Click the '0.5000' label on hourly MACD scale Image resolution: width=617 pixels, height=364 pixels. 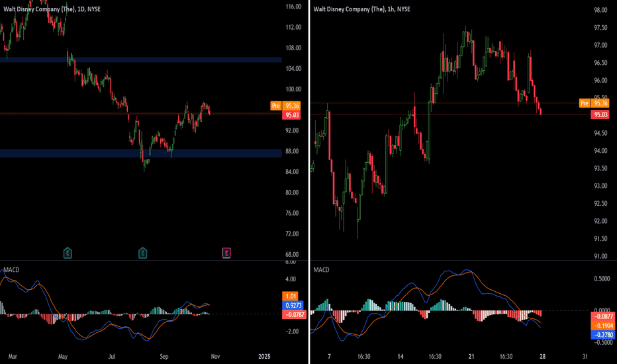coord(602,279)
